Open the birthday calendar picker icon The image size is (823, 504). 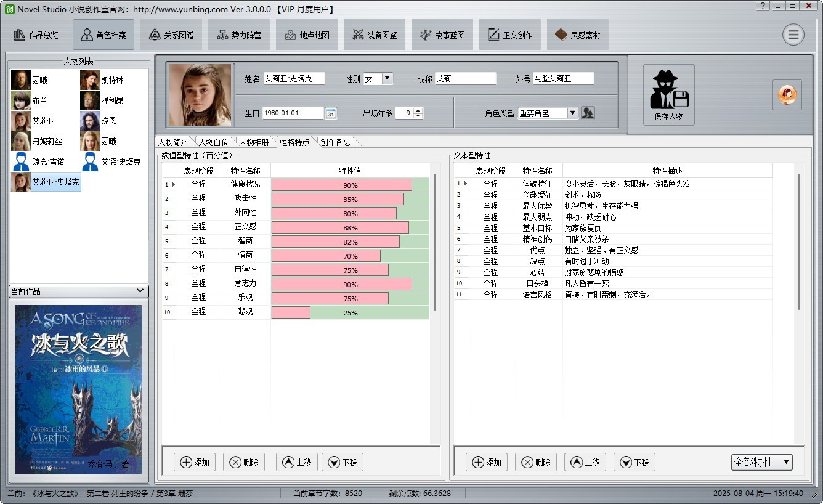[x=331, y=113]
